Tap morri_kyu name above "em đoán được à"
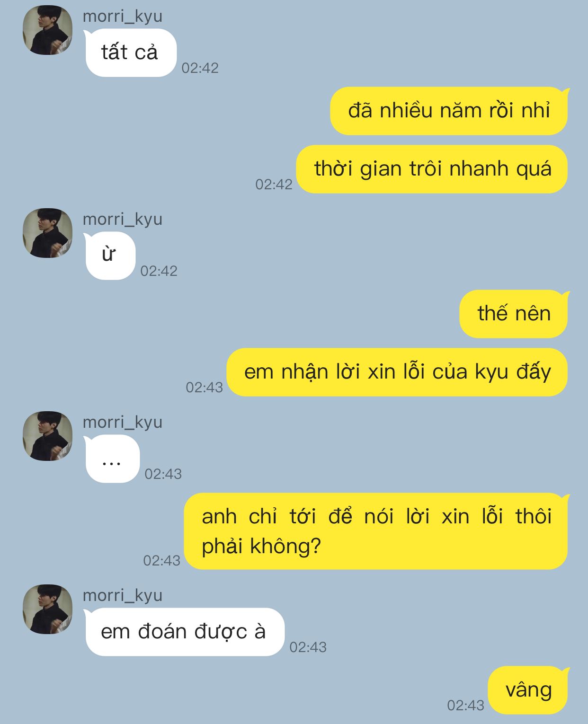 [123, 595]
